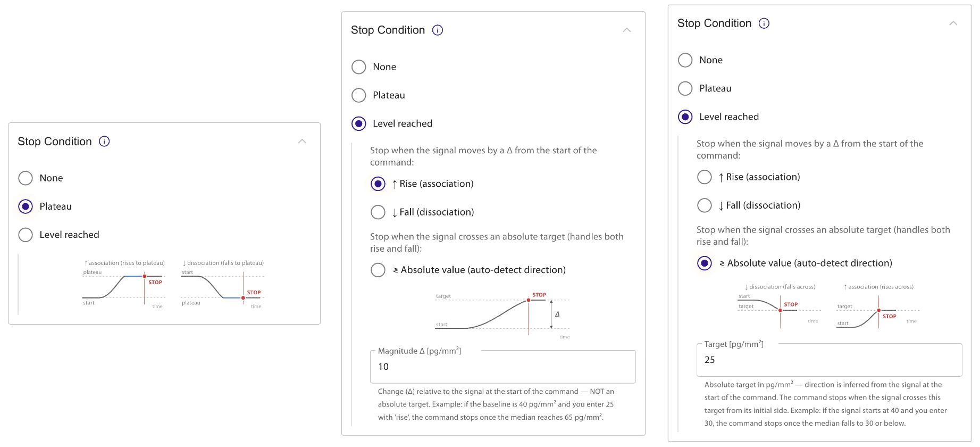Click the Target pg/mm² input field
This screenshot has height=447, width=980.
click(x=830, y=360)
